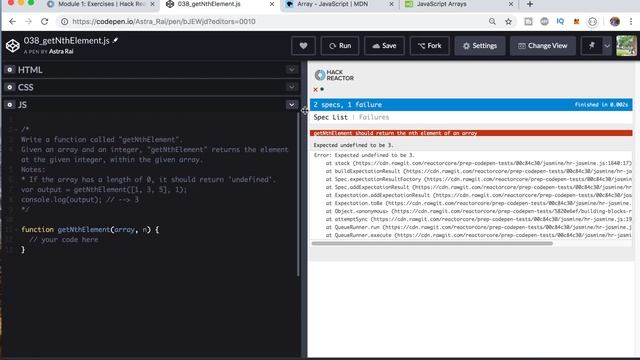Click the 'Astra Rai' author link
This screenshot has height=360, width=640.
pos(61,51)
